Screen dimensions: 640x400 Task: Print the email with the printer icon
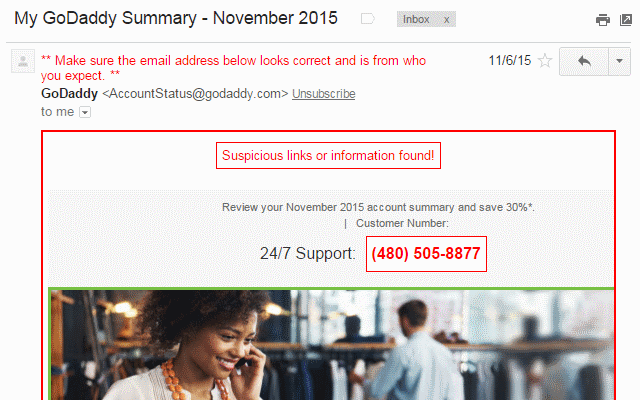pos(602,19)
